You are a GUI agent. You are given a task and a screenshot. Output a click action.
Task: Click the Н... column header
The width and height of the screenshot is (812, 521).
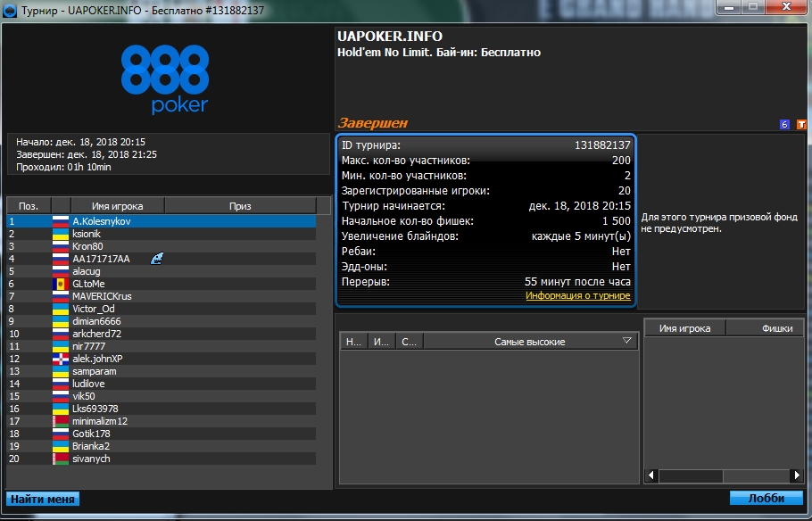tap(353, 342)
